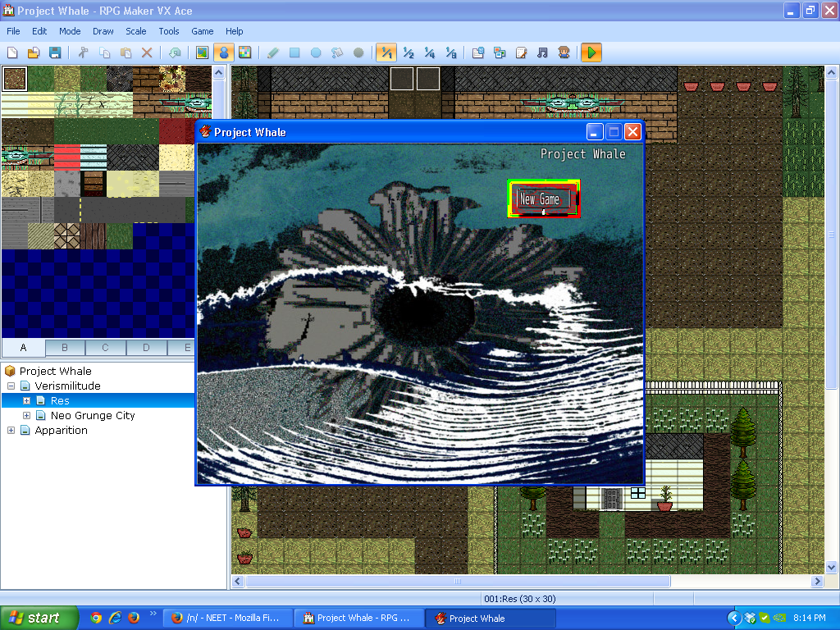The width and height of the screenshot is (840, 630).
Task: Switch to Event editing mode
Action: point(223,52)
